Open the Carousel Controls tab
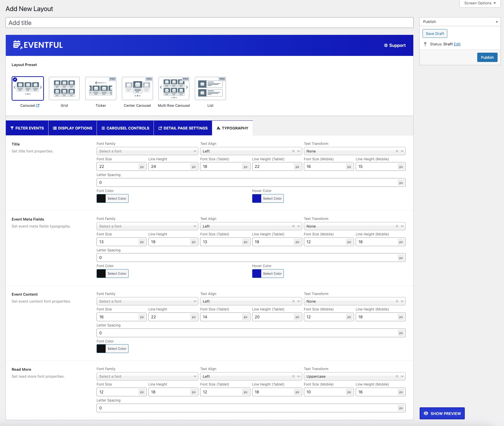Image resolution: width=504 pixels, height=426 pixels. point(125,128)
